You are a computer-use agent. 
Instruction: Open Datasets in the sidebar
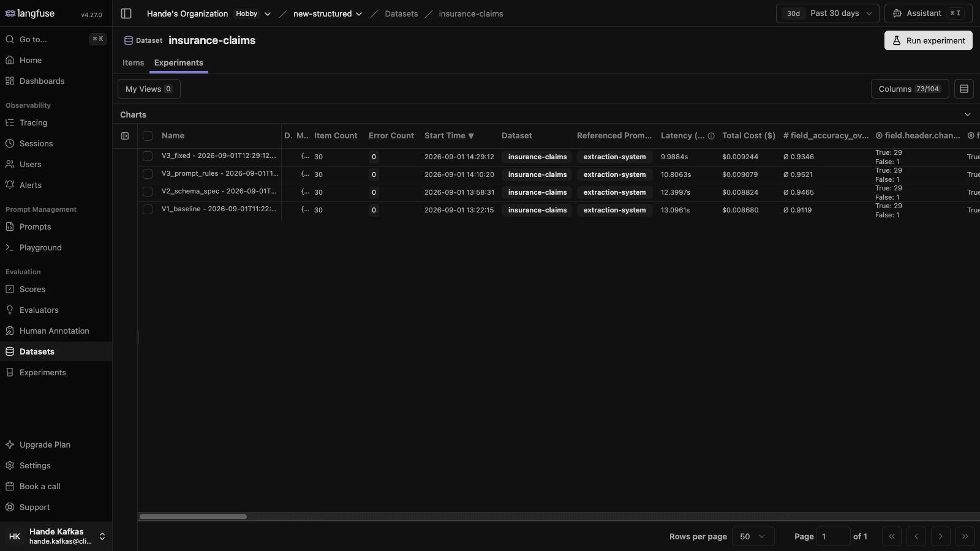pyautogui.click(x=56, y=351)
